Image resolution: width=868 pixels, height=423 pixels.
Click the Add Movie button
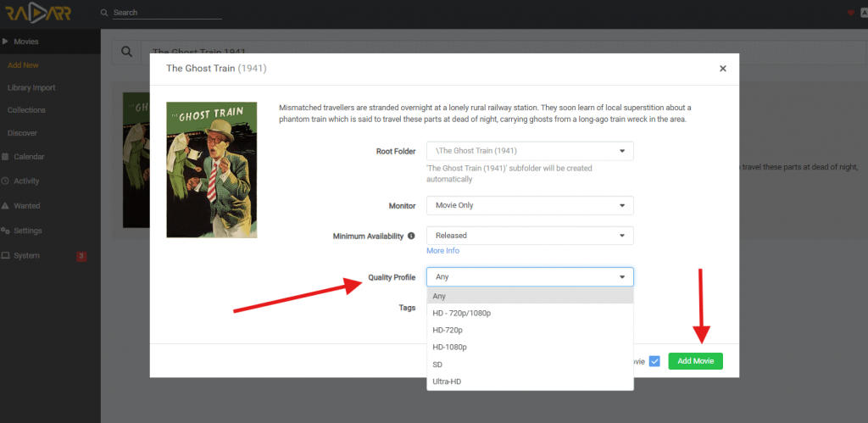click(x=695, y=361)
